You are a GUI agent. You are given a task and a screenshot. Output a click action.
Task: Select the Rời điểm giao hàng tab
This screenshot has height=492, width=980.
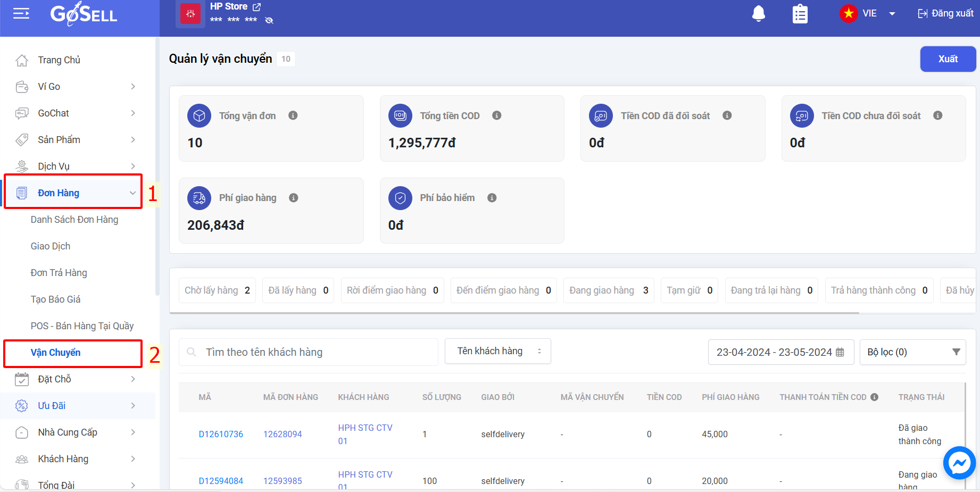pos(393,290)
